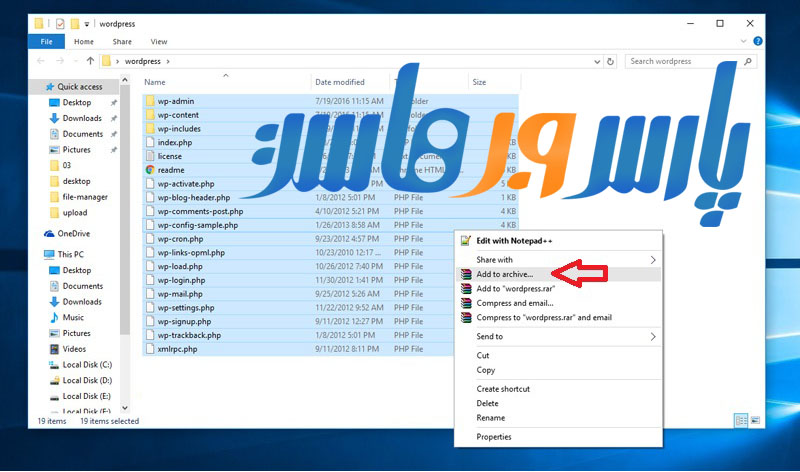
Task: Click the Notepad++ icon in context menu
Action: click(466, 240)
